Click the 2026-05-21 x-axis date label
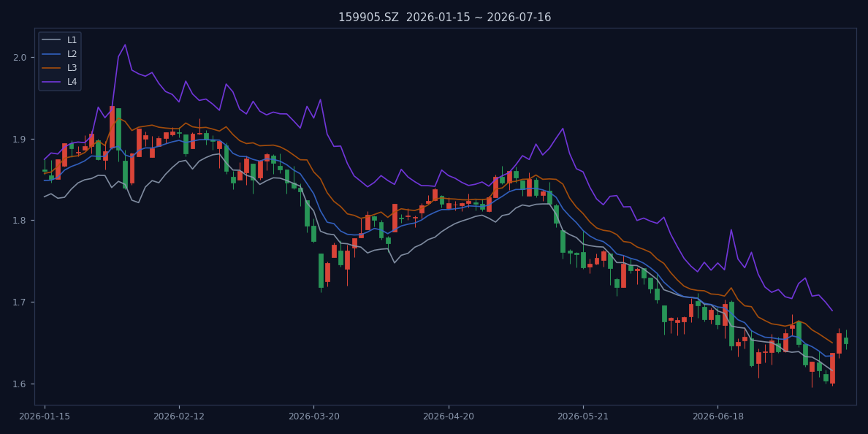 tap(583, 416)
